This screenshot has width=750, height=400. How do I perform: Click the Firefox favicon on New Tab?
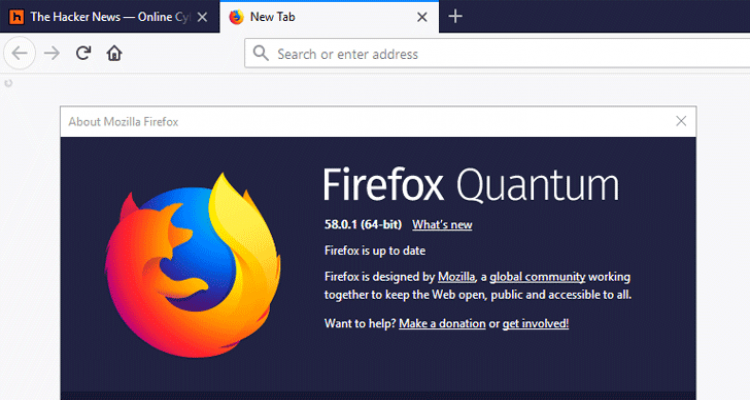pyautogui.click(x=236, y=17)
